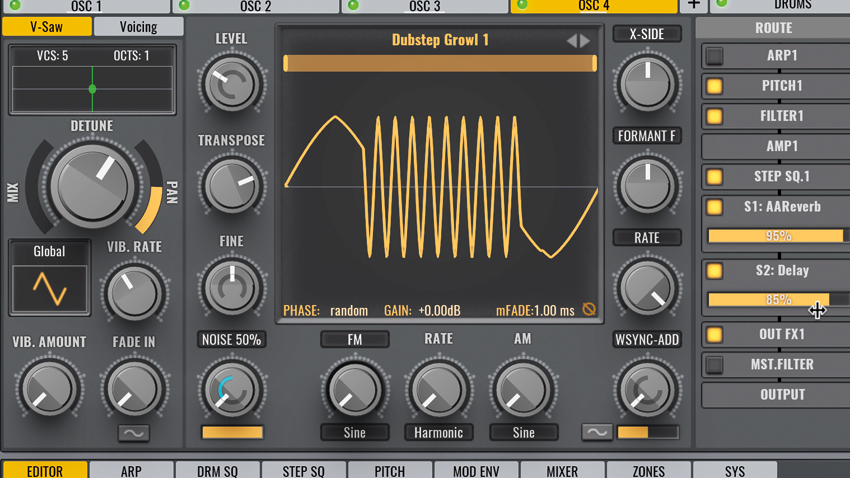
Task: Open the FM mode dropdown
Action: [355, 340]
